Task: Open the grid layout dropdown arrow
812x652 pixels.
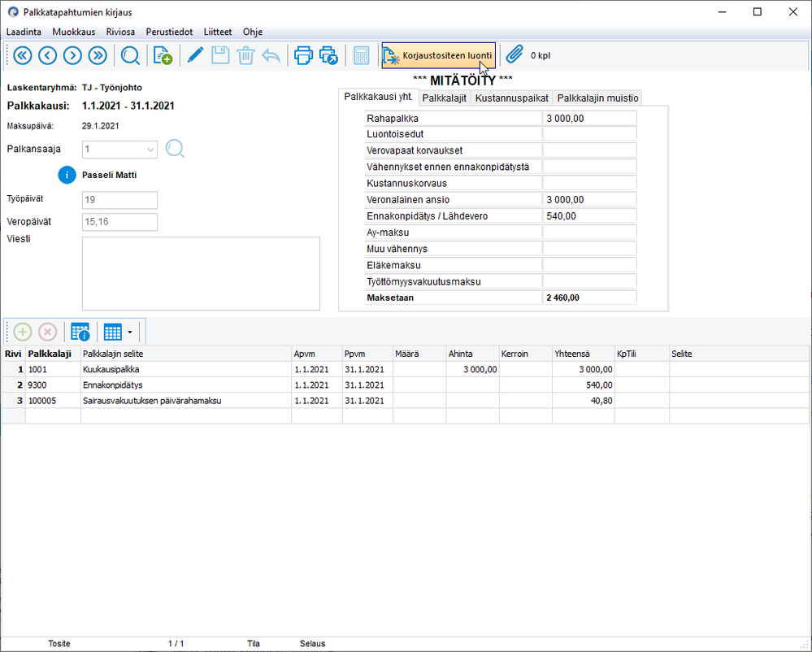Action: pyautogui.click(x=130, y=332)
